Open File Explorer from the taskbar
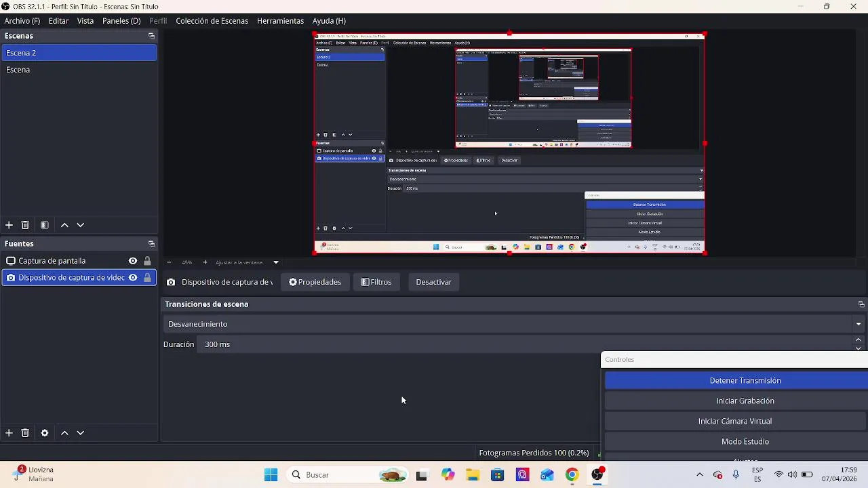The width and height of the screenshot is (868, 488). click(x=473, y=475)
